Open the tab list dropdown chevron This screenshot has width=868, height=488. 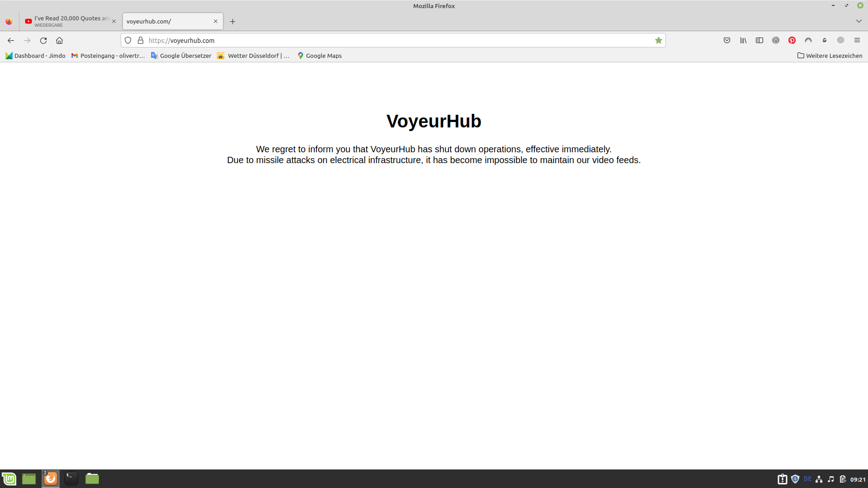coord(858,21)
